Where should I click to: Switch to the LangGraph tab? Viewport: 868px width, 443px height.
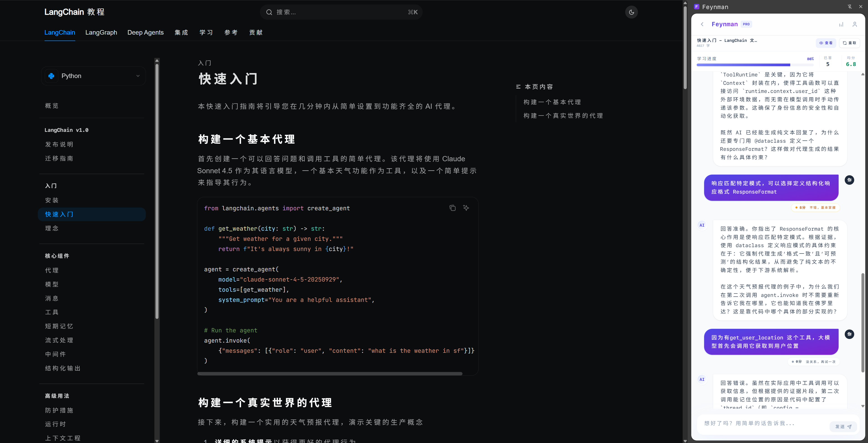pyautogui.click(x=101, y=32)
